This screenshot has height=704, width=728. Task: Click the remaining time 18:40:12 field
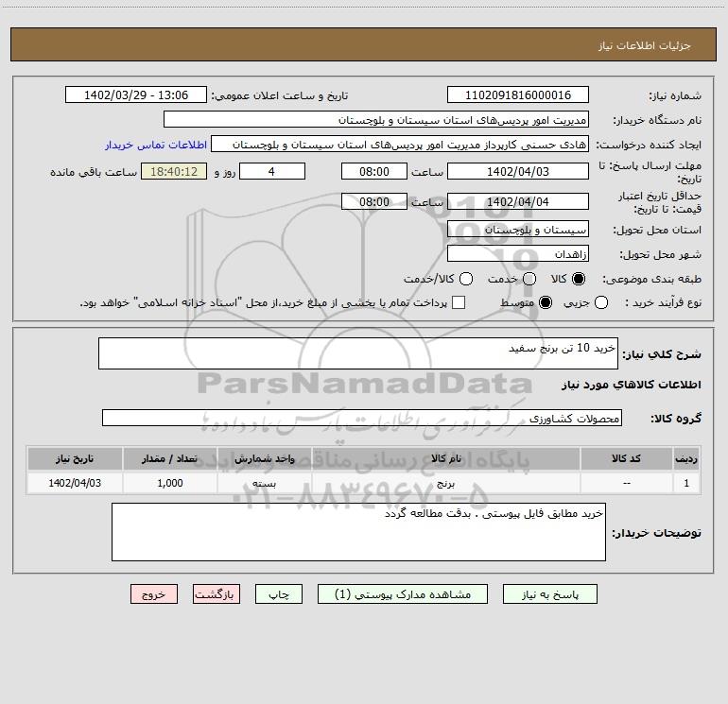pyautogui.click(x=174, y=171)
